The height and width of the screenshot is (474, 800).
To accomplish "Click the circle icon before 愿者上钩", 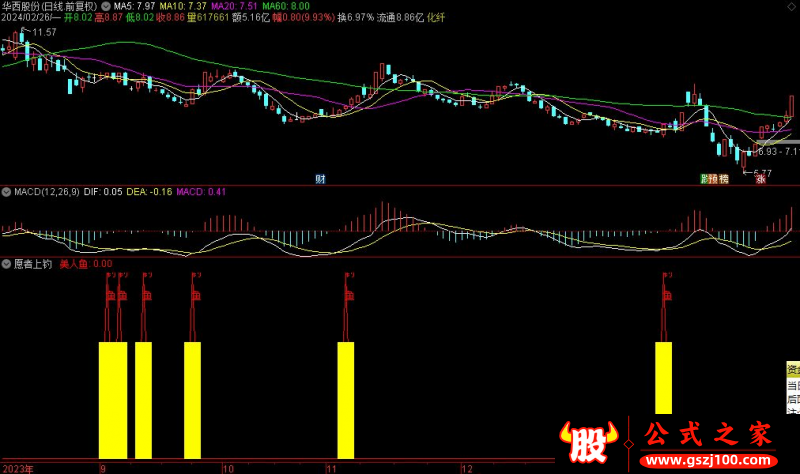I will 5,265.
